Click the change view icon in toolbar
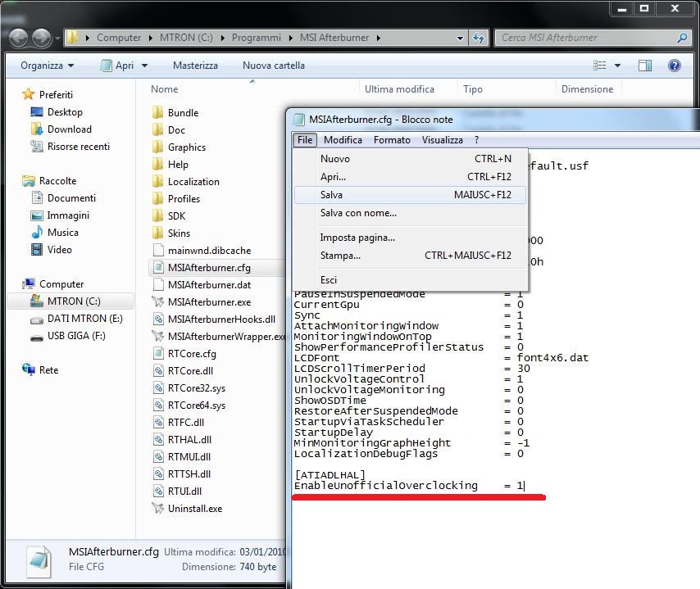The width and height of the screenshot is (700, 589). (599, 66)
